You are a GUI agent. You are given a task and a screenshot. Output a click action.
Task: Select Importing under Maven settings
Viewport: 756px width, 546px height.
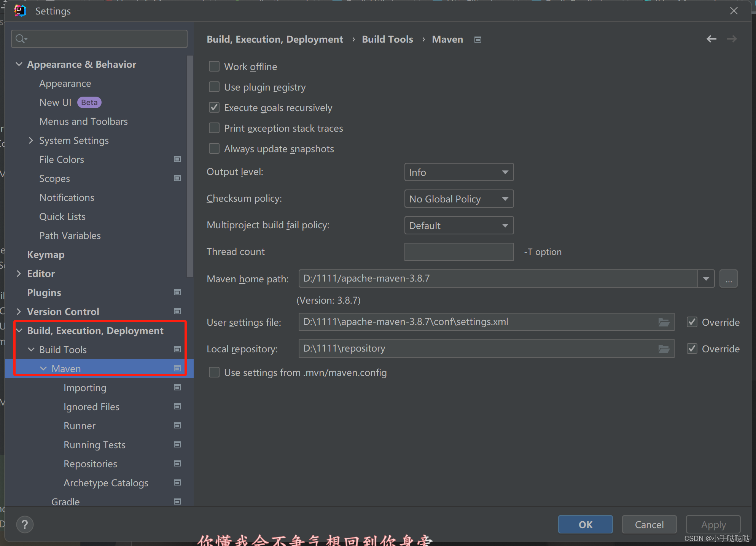tap(85, 388)
